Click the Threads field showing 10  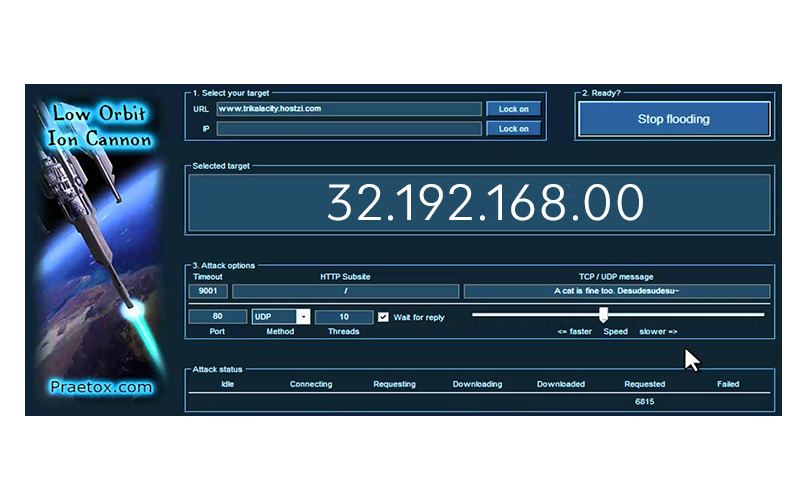coord(344,316)
